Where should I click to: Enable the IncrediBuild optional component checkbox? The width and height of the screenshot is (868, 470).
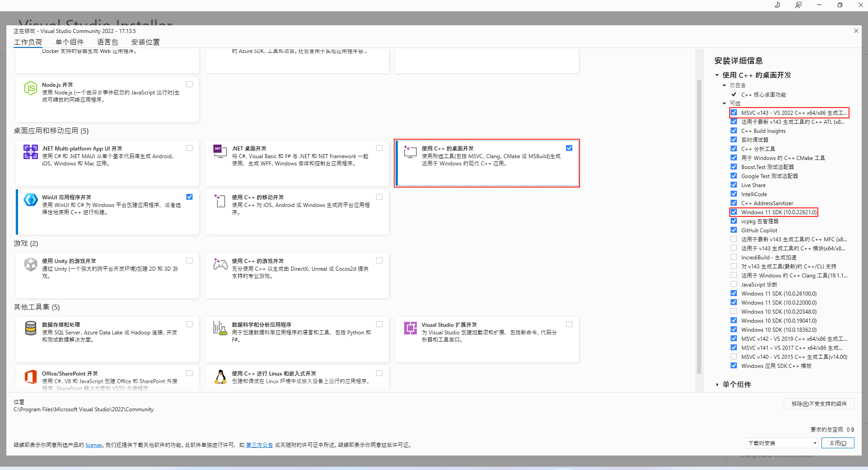(x=734, y=257)
